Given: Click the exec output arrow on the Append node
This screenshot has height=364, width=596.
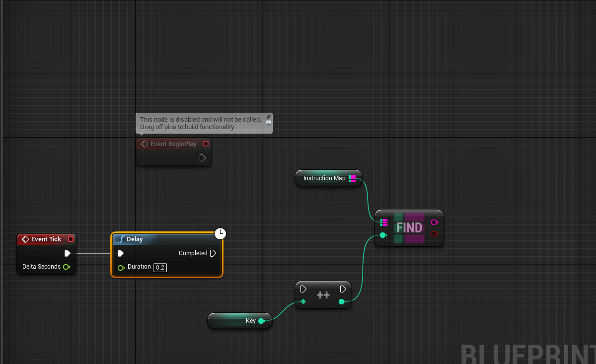Looking at the screenshot, I should pos(343,289).
